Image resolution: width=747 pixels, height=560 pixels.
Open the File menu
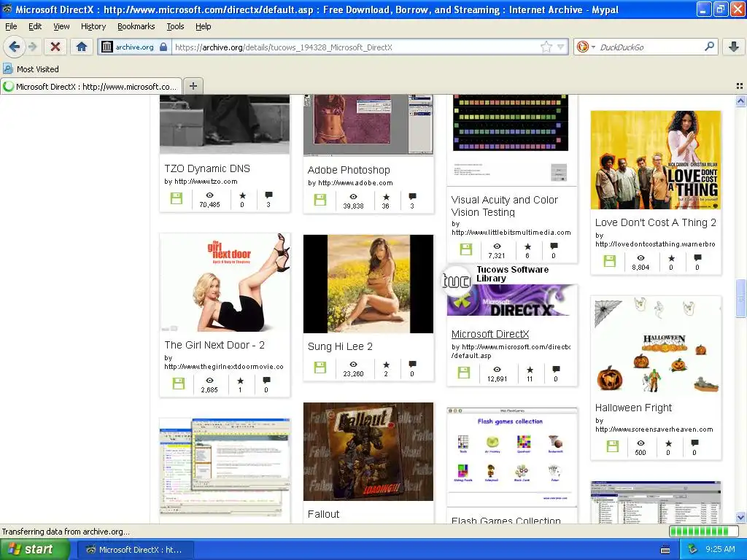[x=11, y=27]
